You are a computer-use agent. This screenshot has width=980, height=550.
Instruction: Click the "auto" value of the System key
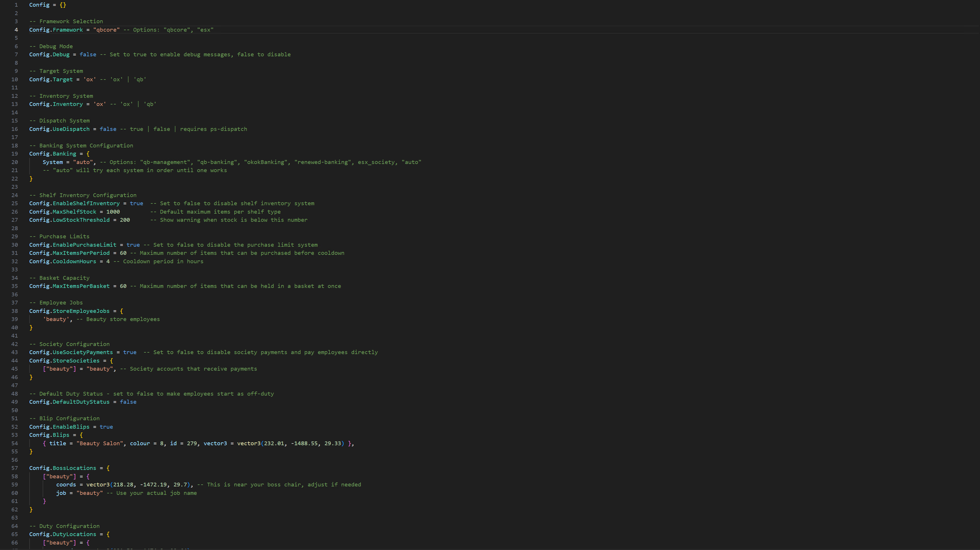tap(83, 162)
